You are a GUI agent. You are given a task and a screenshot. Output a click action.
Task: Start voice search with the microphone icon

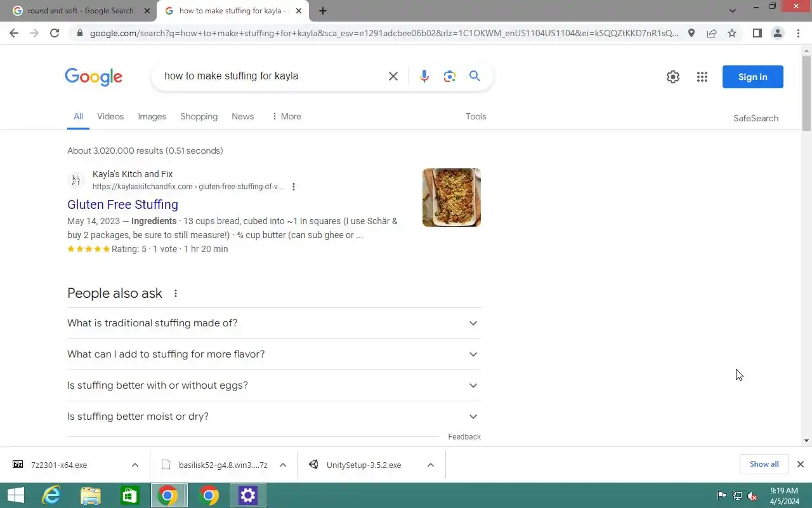pyautogui.click(x=424, y=76)
